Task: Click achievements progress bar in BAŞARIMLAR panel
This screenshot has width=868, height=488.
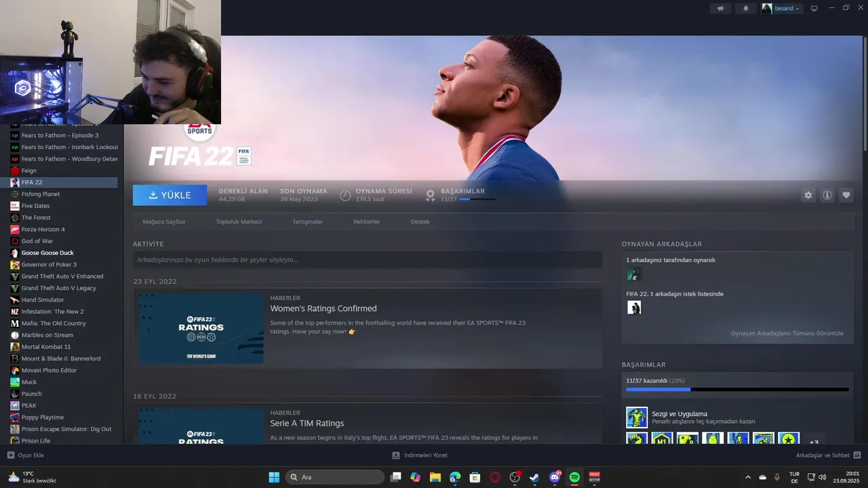Action: point(737,390)
